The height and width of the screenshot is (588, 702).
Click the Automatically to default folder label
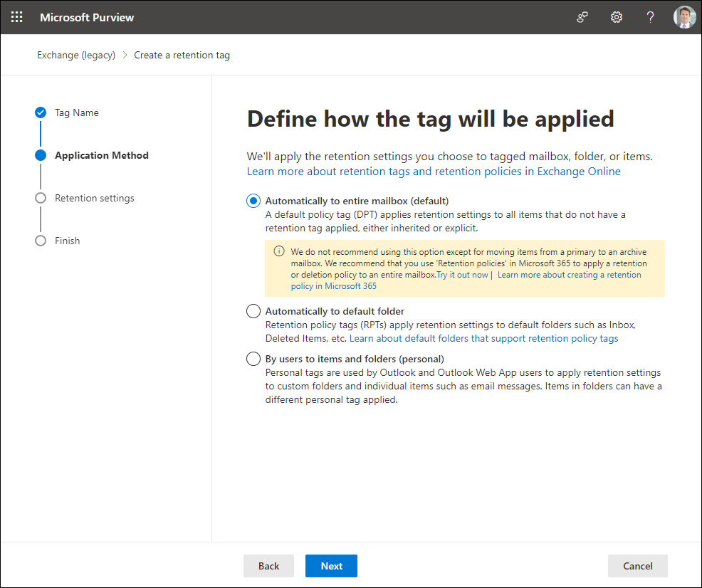point(335,311)
